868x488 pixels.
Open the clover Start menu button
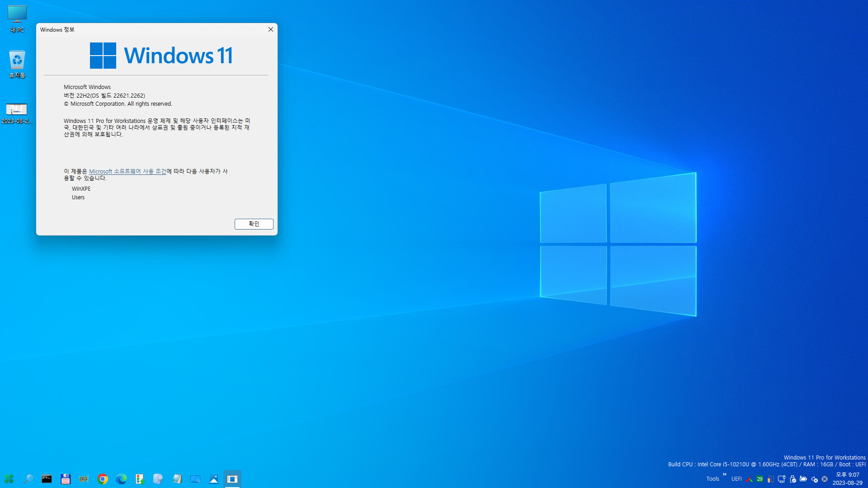(9, 479)
